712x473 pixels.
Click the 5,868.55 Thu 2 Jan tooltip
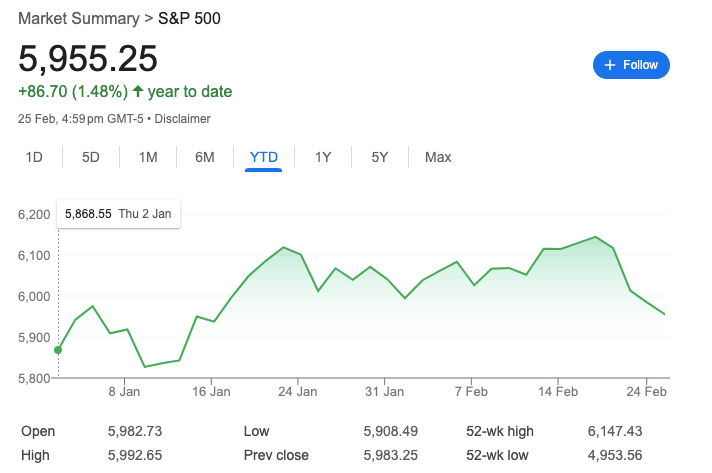118,214
